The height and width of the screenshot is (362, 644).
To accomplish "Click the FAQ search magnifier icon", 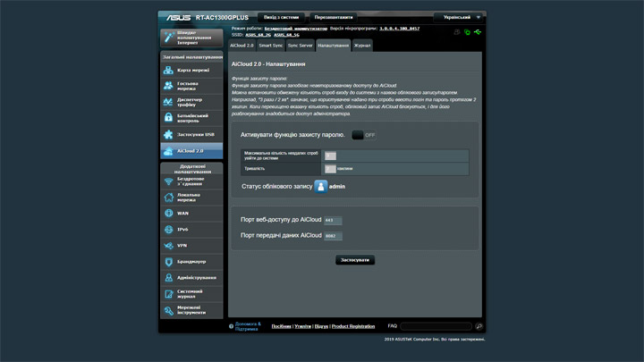I will [479, 326].
